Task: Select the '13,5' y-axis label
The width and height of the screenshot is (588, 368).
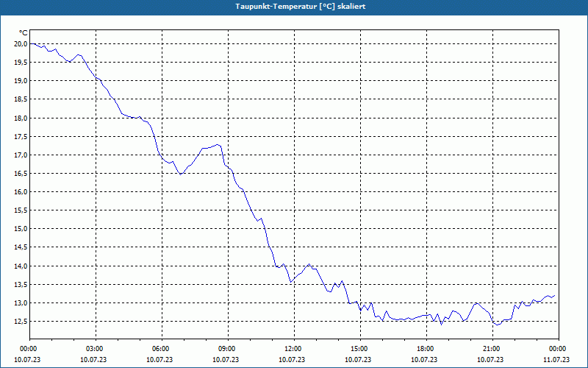Action: click(21, 285)
